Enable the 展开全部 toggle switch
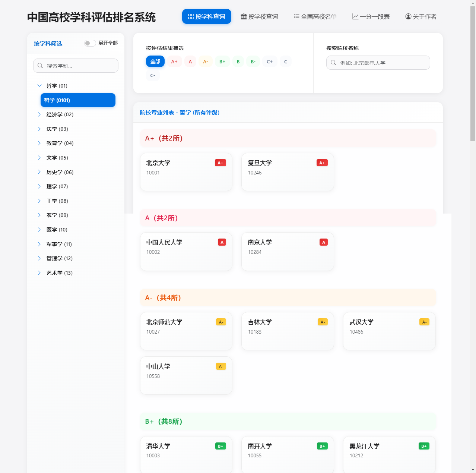This screenshot has height=473, width=476. (90, 43)
